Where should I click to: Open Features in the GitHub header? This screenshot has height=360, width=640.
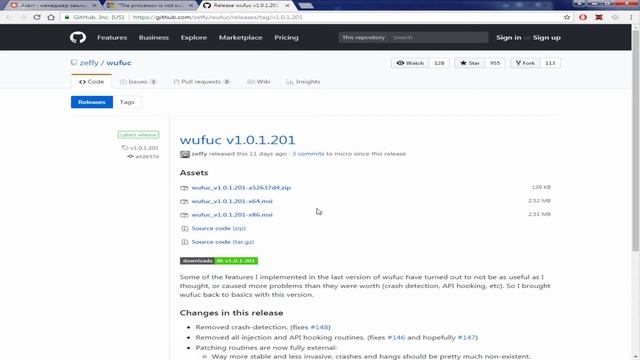tap(112, 38)
